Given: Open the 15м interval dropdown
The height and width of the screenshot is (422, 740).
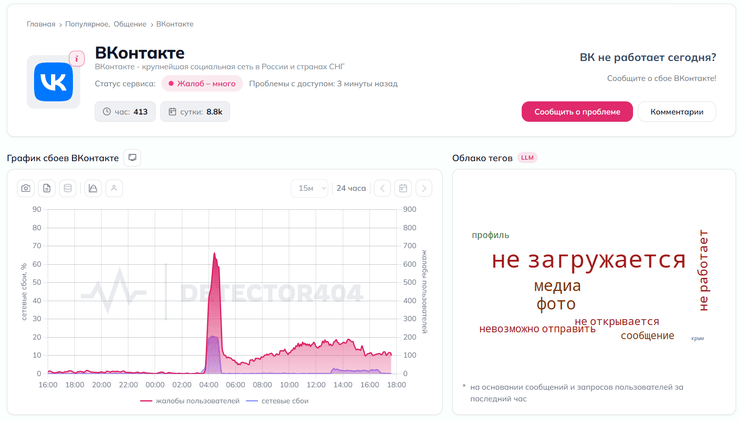Looking at the screenshot, I should [x=310, y=188].
